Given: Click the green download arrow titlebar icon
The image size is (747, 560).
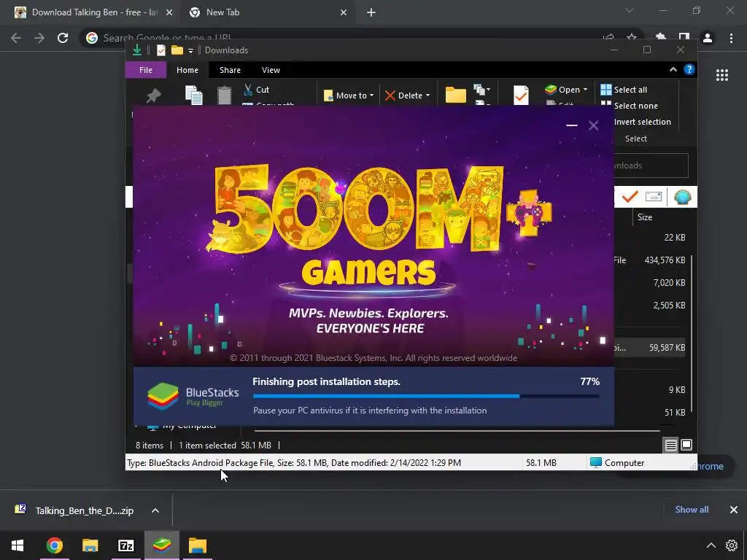Looking at the screenshot, I should click(x=136, y=50).
